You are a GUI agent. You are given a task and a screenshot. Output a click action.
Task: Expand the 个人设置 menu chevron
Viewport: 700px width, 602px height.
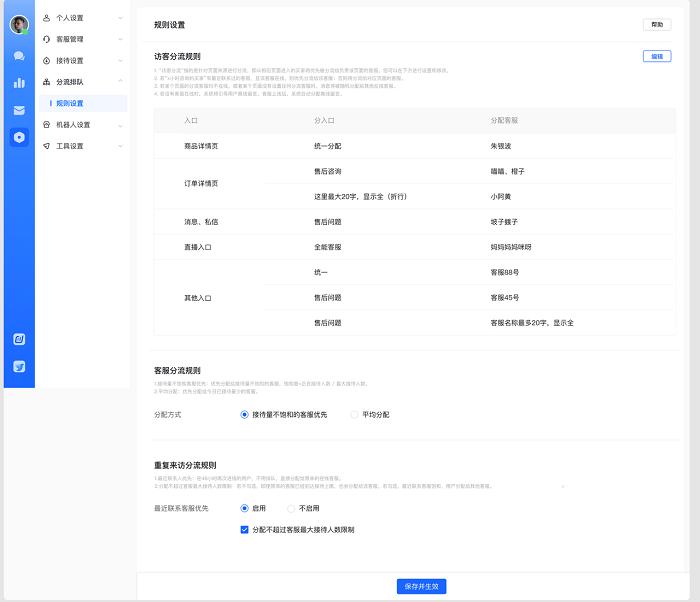point(120,18)
